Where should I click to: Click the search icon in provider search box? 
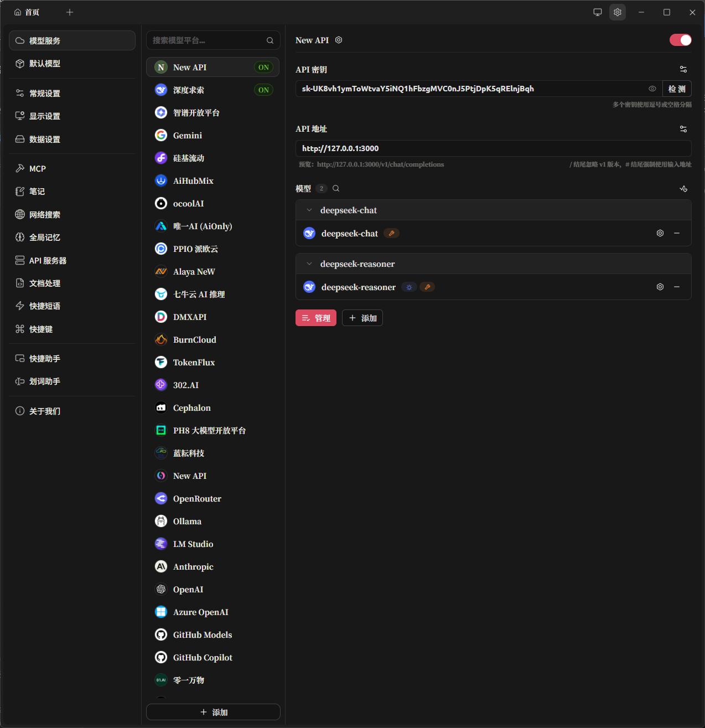[270, 40]
